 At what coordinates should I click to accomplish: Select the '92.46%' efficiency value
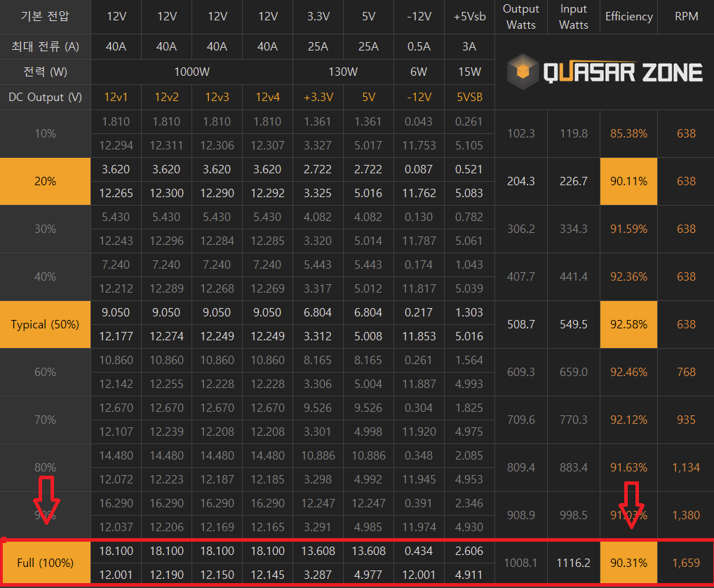pyautogui.click(x=629, y=372)
